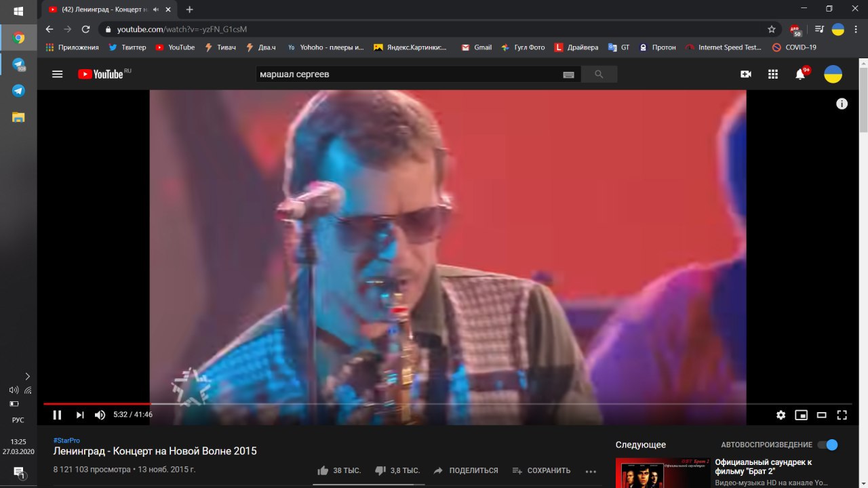Skip to the next video
This screenshot has height=488, width=868.
click(80, 415)
